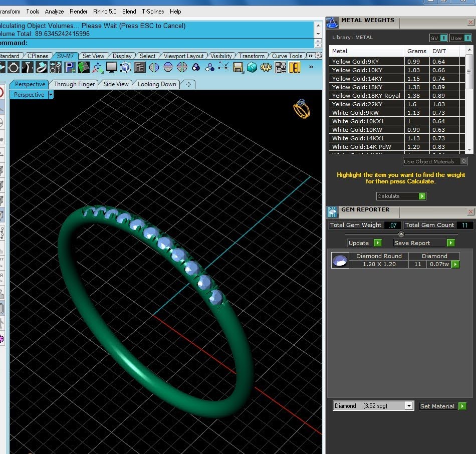Screen dimensions: 476x454
Task: Click the quad symmetry toolbar icon
Action: 182,68
